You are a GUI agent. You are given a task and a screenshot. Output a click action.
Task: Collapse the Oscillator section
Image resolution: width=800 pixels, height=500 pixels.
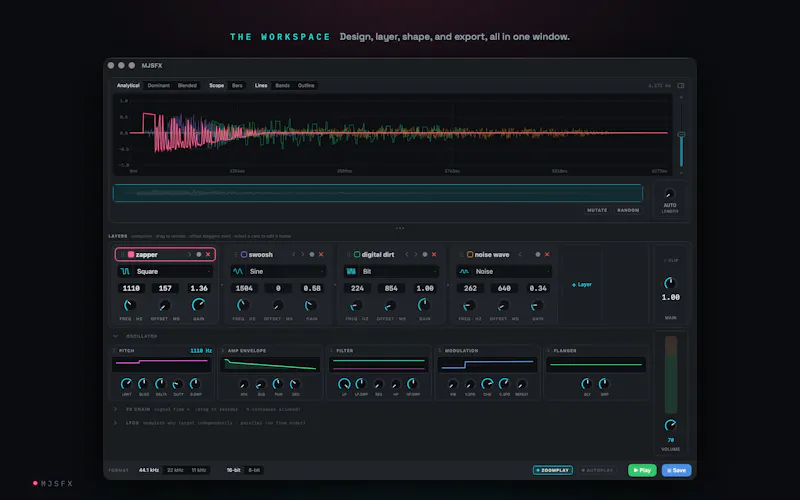115,336
